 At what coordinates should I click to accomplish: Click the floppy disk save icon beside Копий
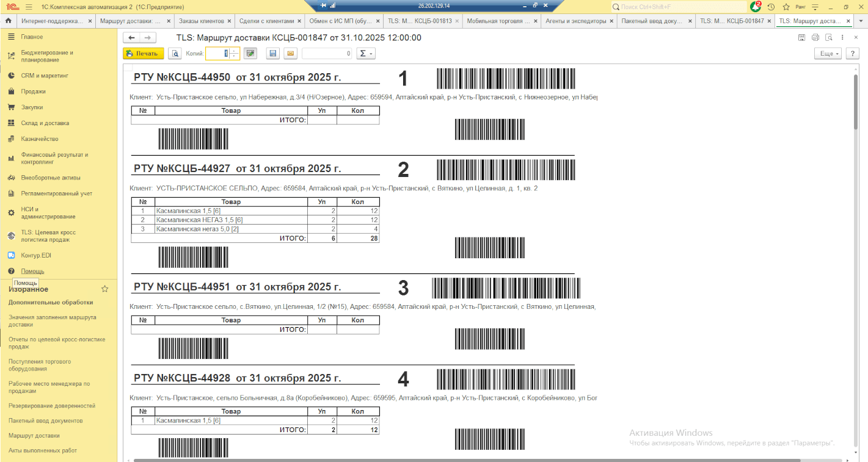tap(273, 54)
